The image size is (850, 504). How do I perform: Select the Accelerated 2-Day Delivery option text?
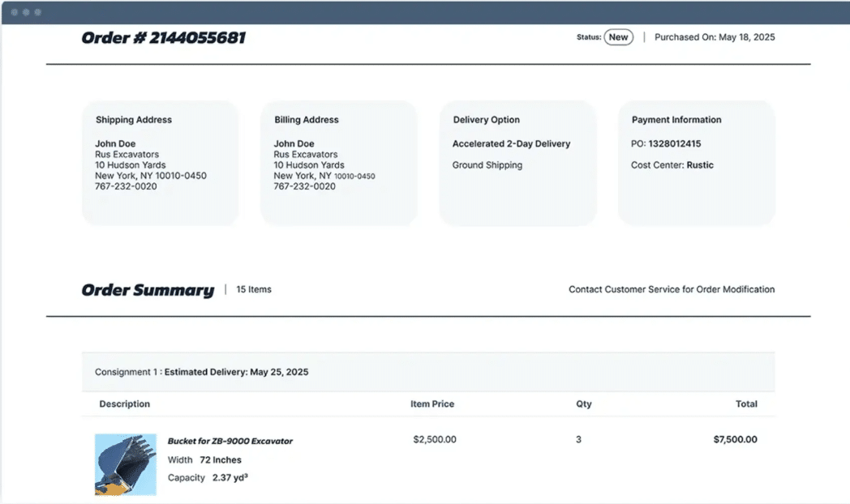pyautogui.click(x=511, y=144)
